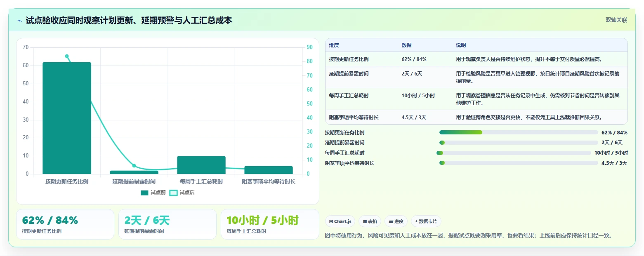This screenshot has width=644, height=256.
Task: Toggle the 试点前 legend entry
Action: 153,193
